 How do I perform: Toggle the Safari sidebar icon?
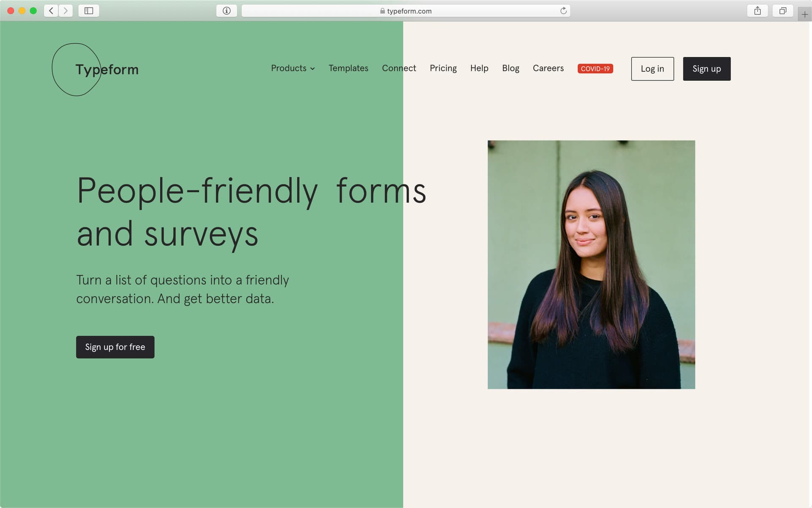pyautogui.click(x=89, y=11)
